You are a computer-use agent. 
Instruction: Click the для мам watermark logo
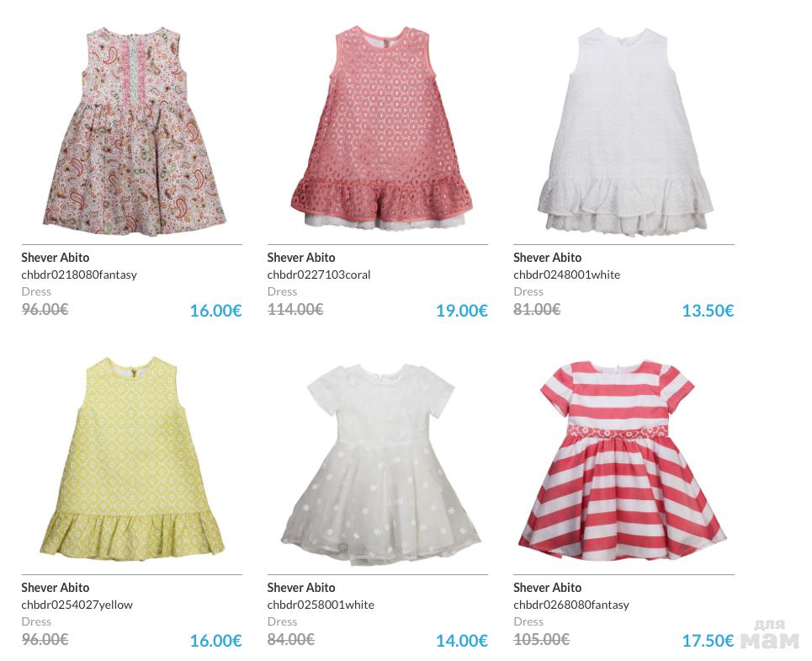[x=770, y=635]
